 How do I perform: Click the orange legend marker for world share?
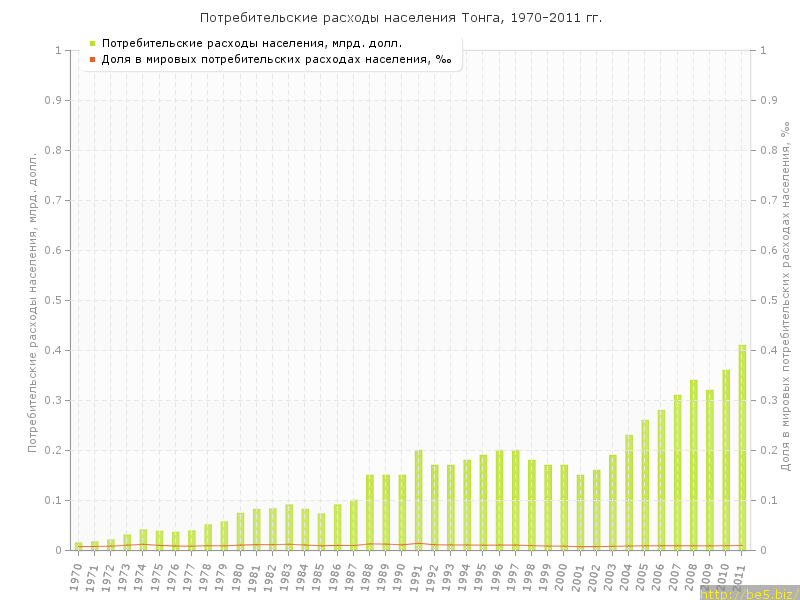(x=92, y=59)
